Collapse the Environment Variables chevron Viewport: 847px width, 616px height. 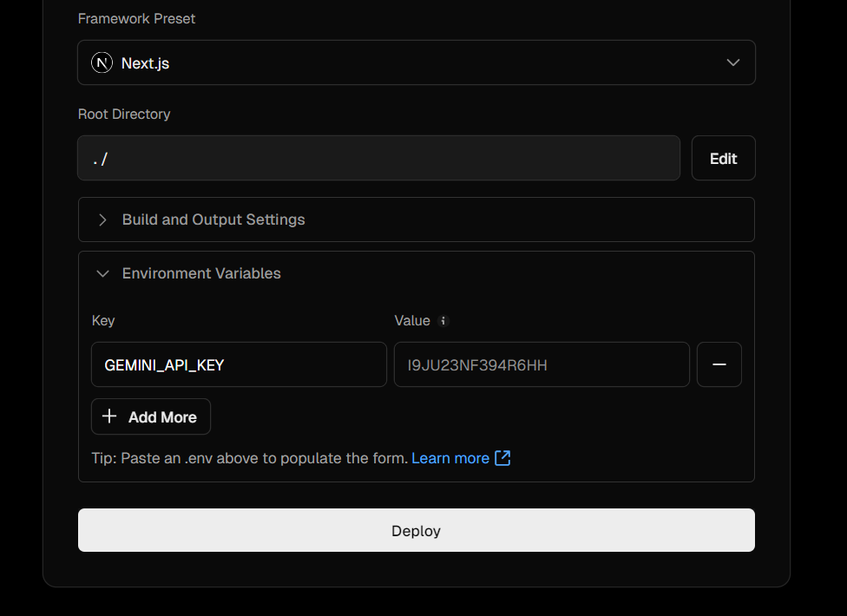pos(102,273)
